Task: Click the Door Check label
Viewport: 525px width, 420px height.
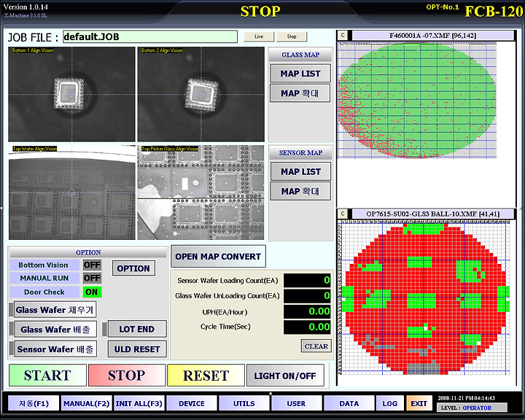Action: pos(44,292)
